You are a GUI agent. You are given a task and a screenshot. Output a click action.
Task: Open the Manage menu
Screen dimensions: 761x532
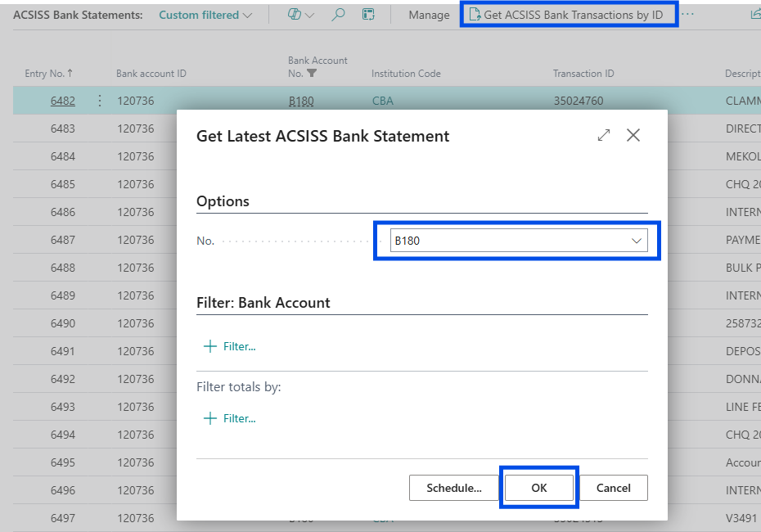[429, 15]
